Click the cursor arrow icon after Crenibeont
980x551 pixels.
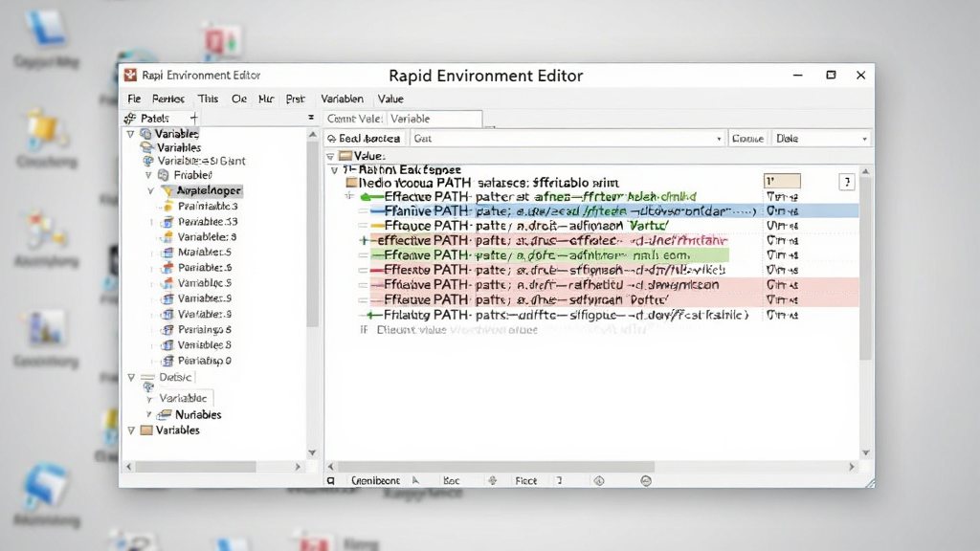pos(415,480)
